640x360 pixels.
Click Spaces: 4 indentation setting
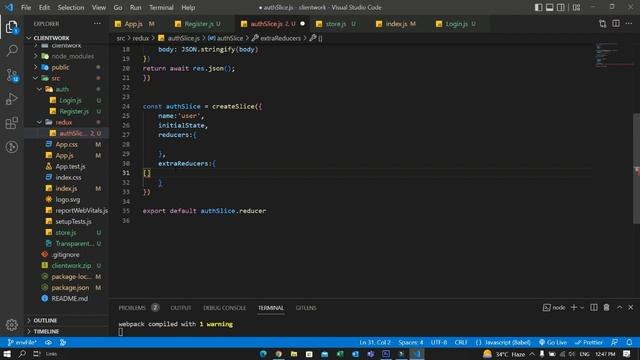point(411,342)
